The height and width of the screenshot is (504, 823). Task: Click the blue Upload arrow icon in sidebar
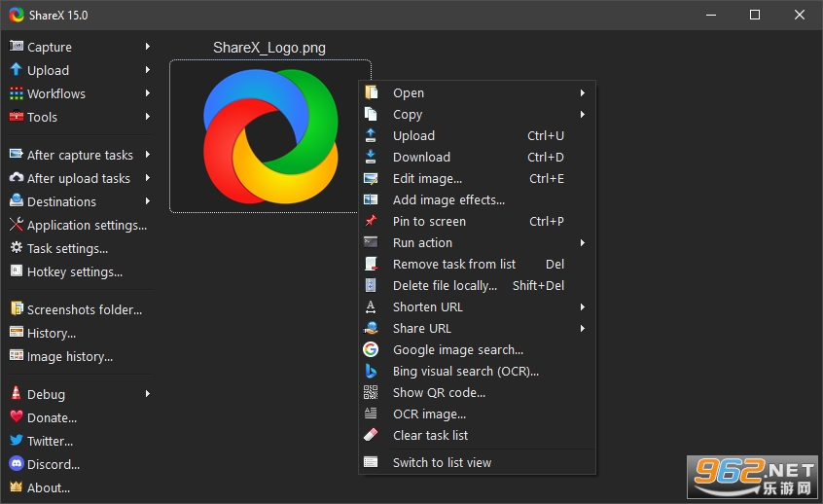point(17,69)
